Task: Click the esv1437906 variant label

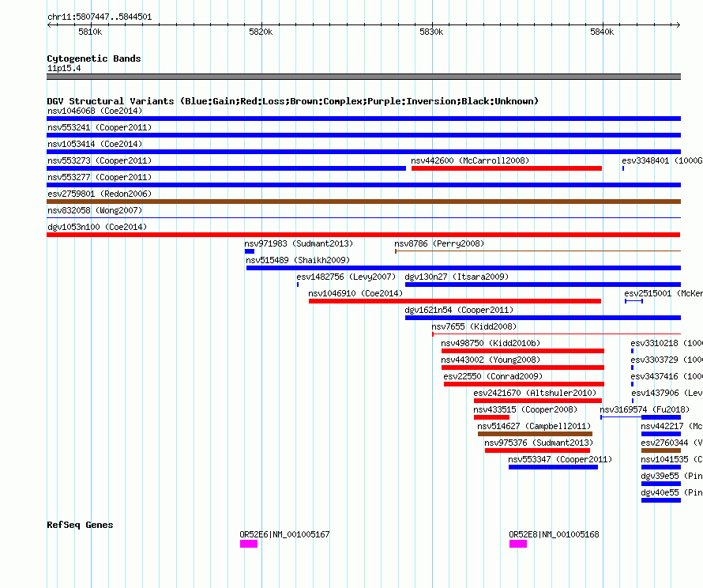Action: 667,393
